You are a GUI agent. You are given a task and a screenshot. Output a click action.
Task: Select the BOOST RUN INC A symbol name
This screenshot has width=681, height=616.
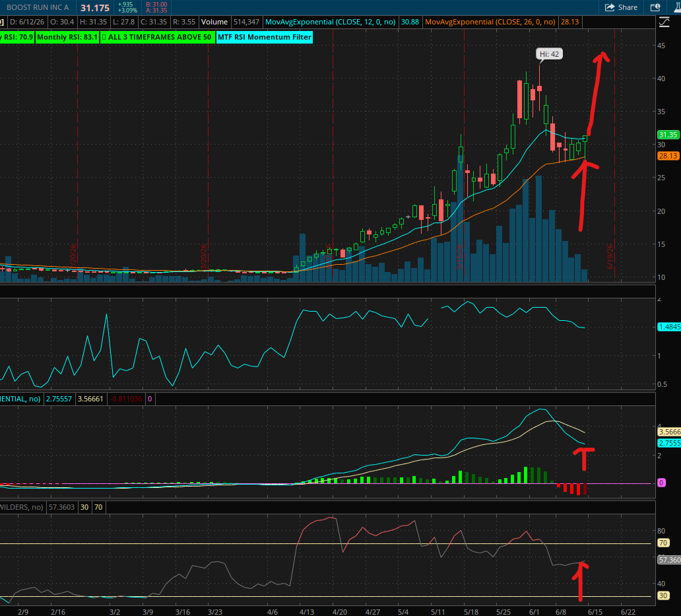pos(38,7)
